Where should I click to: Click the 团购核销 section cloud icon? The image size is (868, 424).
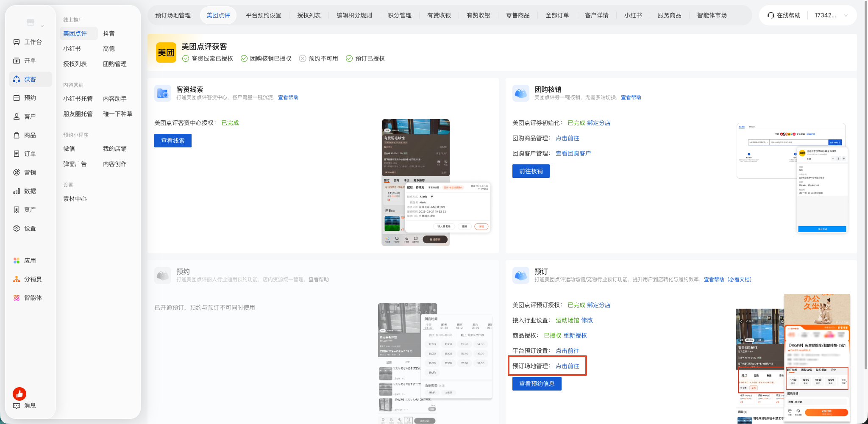tap(521, 93)
